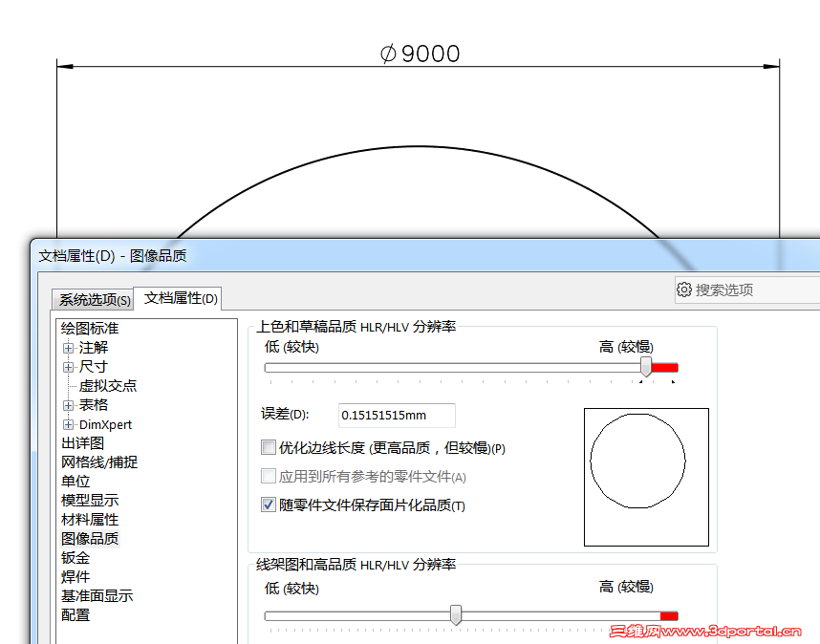Screen dimensions: 820x644
Task: Open the 单位 settings page
Action: tap(76, 481)
